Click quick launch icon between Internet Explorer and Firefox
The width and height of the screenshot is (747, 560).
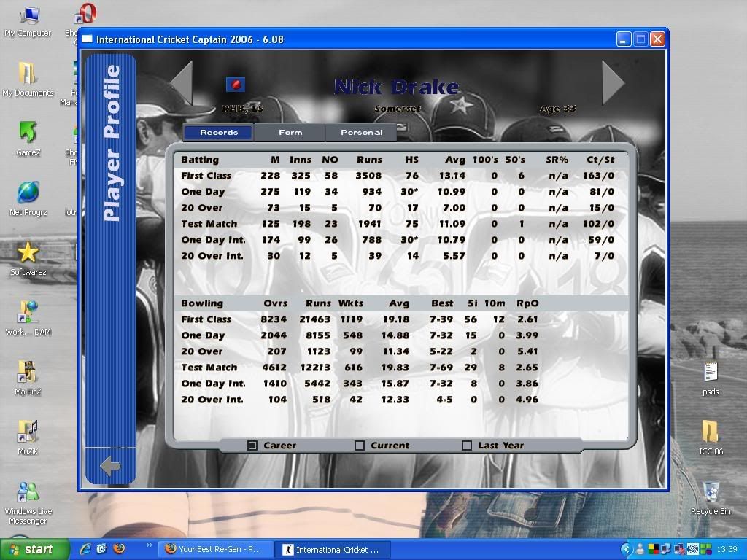tap(102, 549)
